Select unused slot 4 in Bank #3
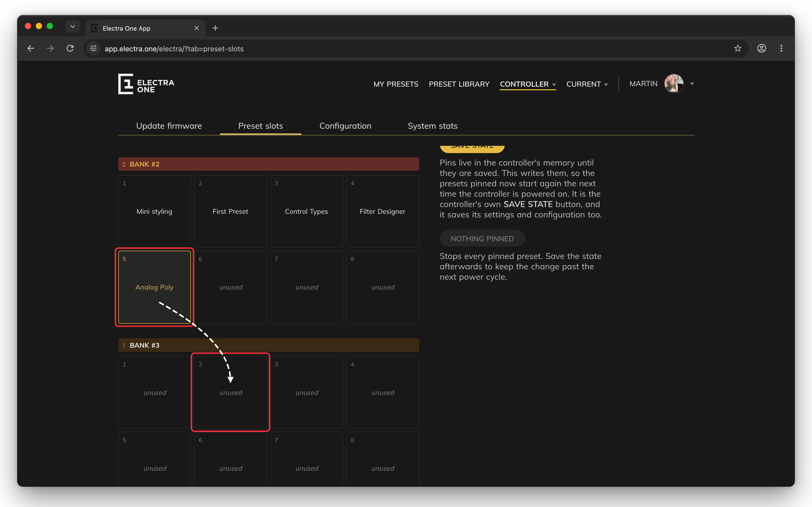This screenshot has height=507, width=812. 383,392
